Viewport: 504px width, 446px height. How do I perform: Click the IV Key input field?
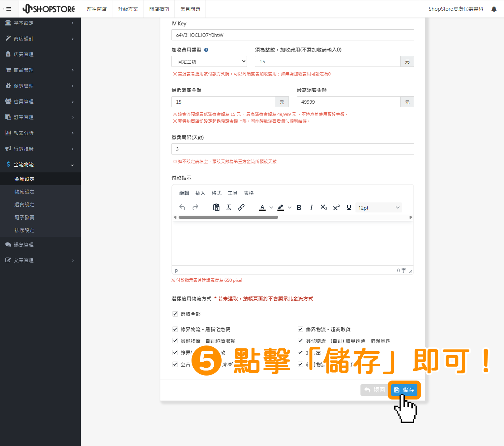click(292, 35)
